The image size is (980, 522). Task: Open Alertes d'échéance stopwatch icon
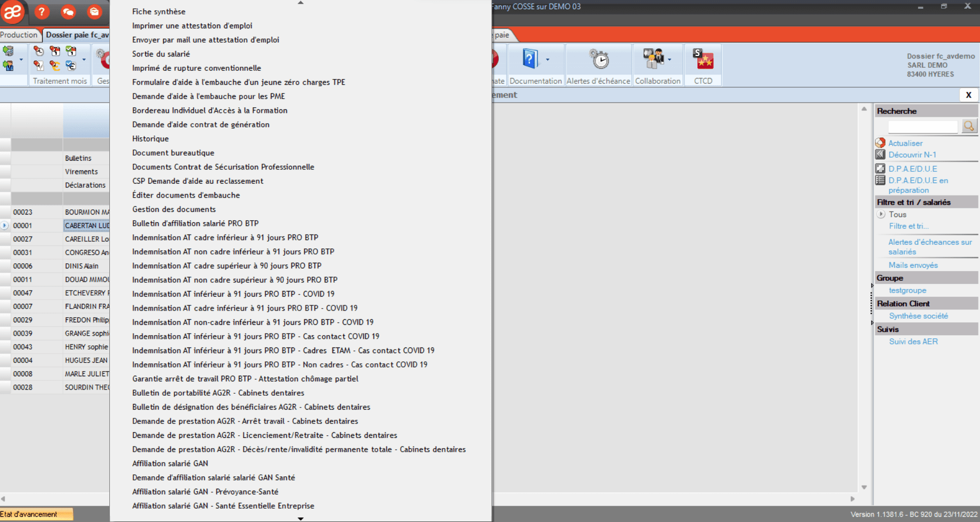[x=599, y=59]
